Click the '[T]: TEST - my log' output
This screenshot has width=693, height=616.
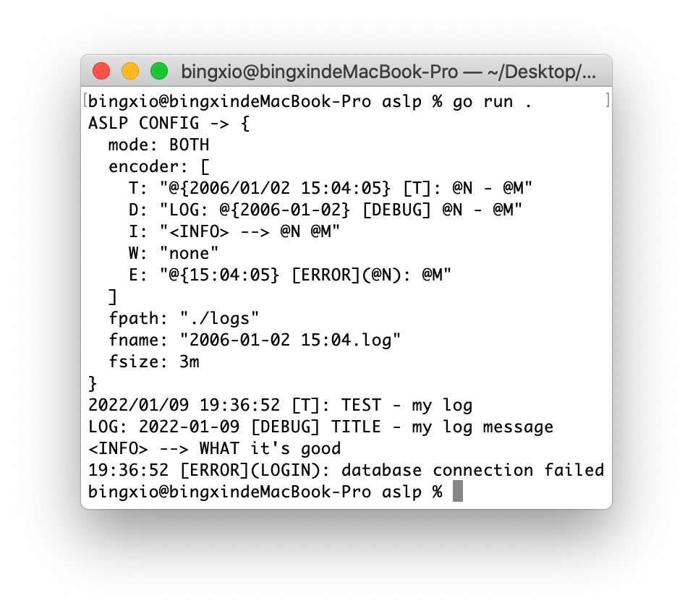382,405
